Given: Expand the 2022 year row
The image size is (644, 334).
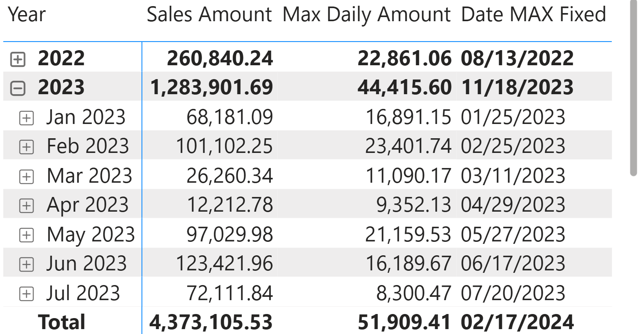Looking at the screenshot, I should coord(18,59).
